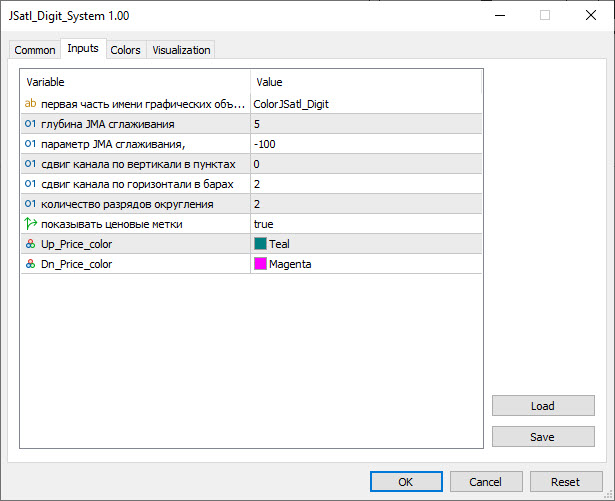
Task: Select the Dn_Price_color variable name
Action: (x=76, y=264)
